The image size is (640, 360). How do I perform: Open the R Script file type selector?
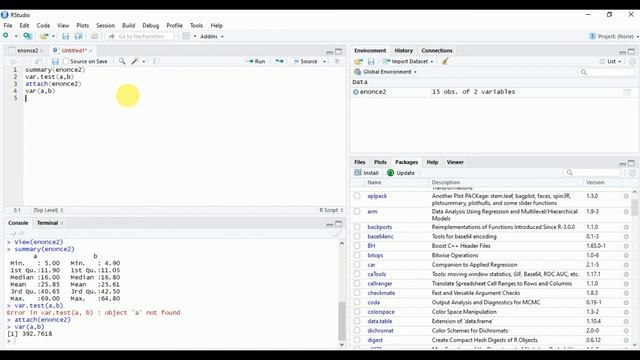331,210
